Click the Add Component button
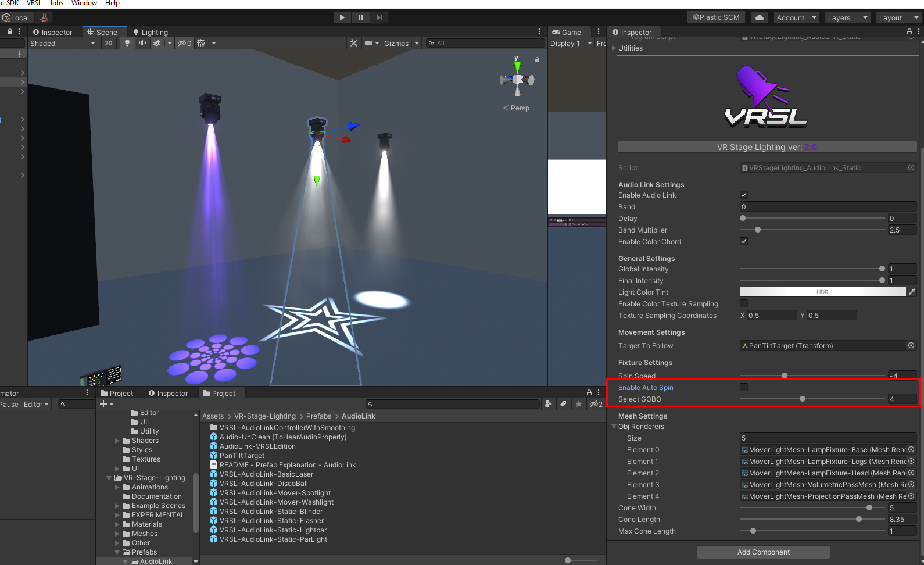 pos(763,552)
